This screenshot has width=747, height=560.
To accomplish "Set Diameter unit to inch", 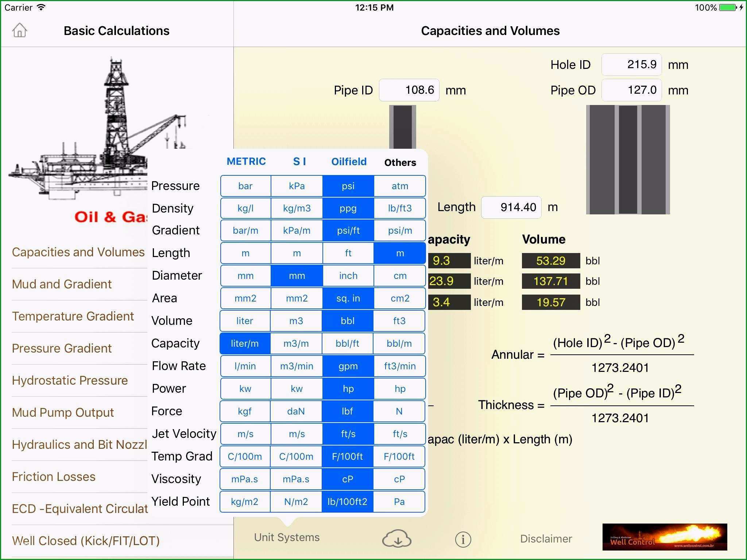I will [348, 276].
